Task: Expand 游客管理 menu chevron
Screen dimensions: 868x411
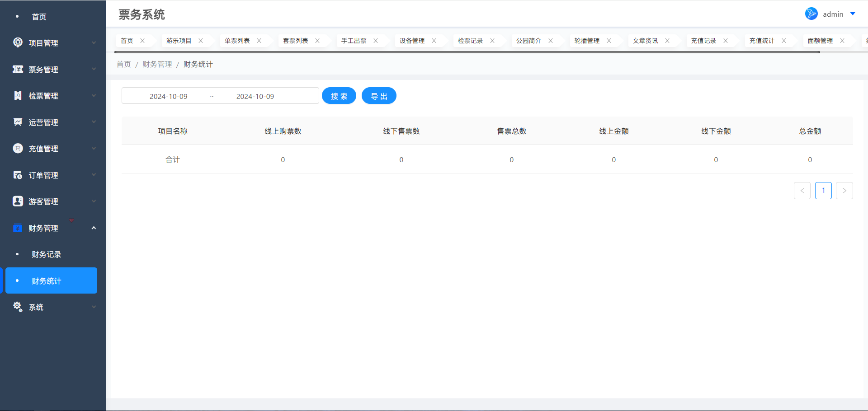Action: click(94, 201)
